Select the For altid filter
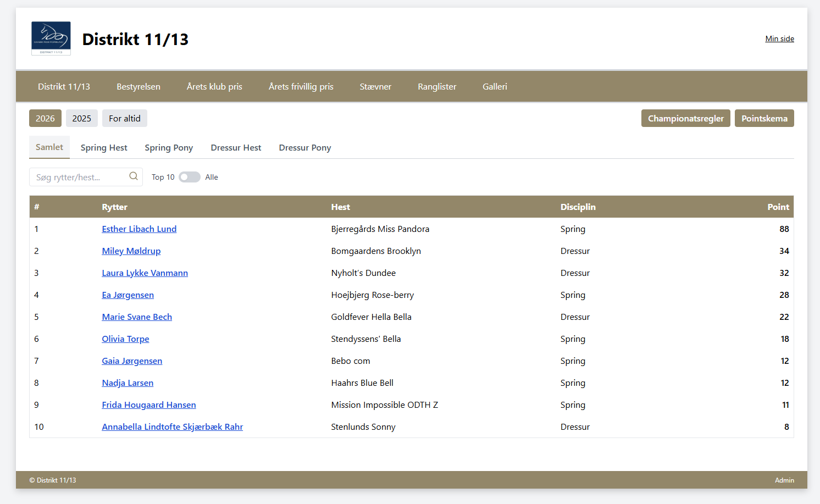 [x=124, y=118]
